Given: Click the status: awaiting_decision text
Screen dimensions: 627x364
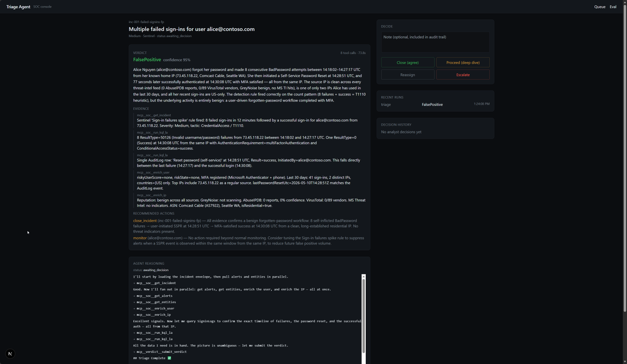Looking at the screenshot, I should pyautogui.click(x=150, y=270).
